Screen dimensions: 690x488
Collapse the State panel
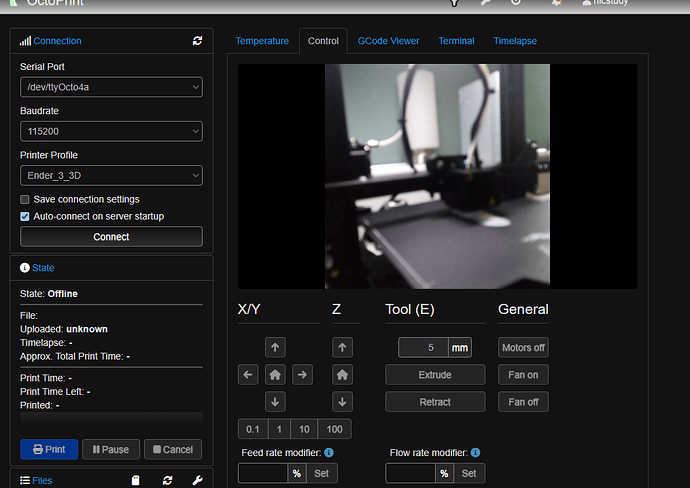(43, 268)
